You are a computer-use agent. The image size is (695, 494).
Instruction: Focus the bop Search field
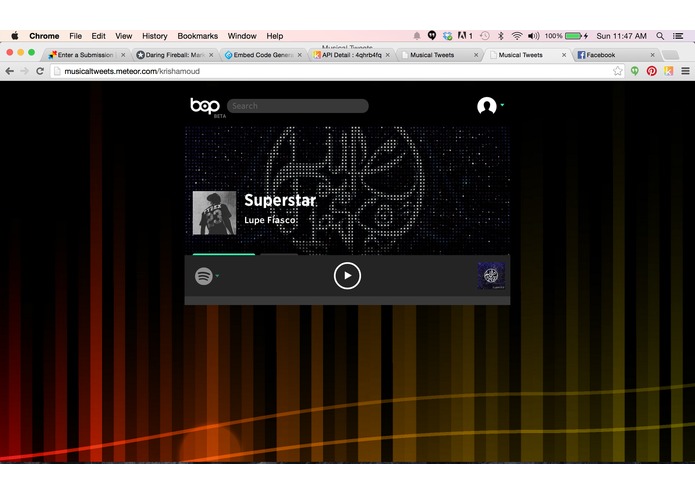tap(297, 106)
